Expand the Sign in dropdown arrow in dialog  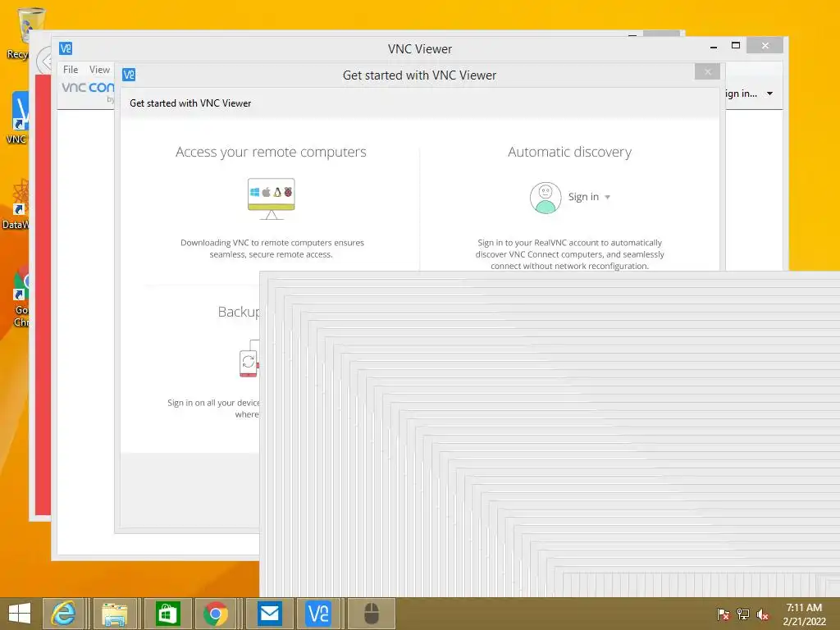tap(608, 197)
